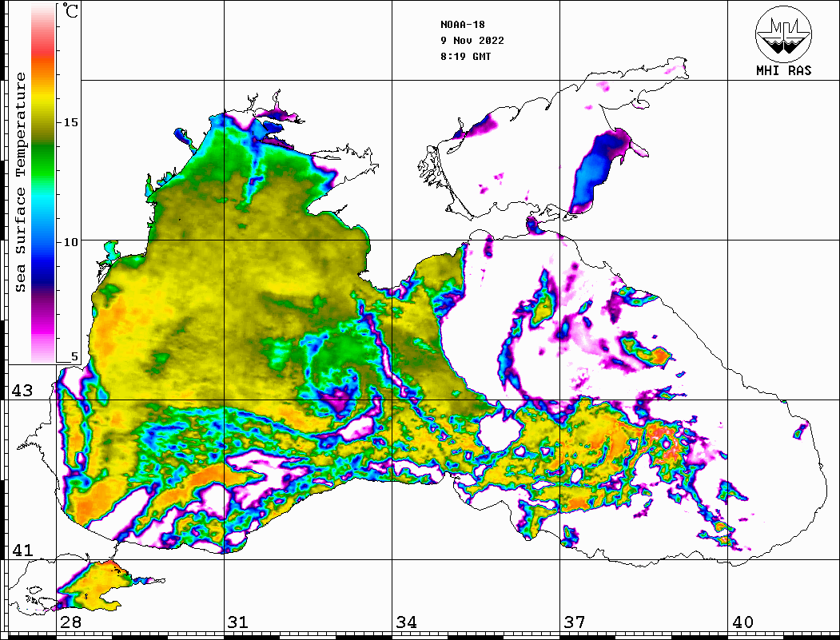Click the longitude label '31'
Image resolution: width=840 pixels, height=640 pixels.
pos(238,622)
